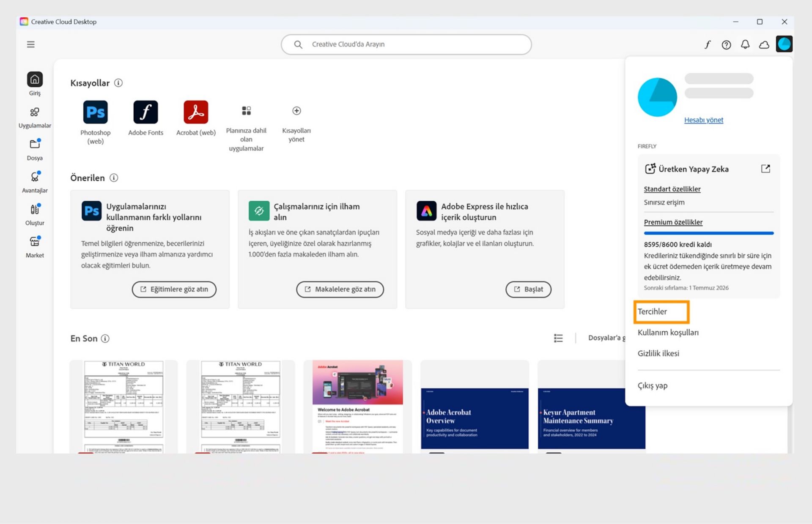This screenshot has height=524, width=812.
Task: Open Hesabı yönet link
Action: pos(704,120)
